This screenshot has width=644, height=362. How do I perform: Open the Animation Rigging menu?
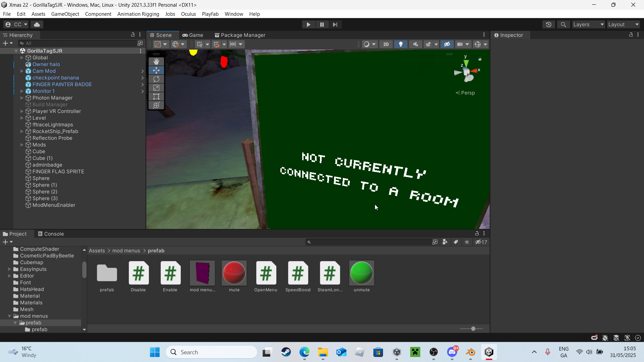(x=138, y=14)
